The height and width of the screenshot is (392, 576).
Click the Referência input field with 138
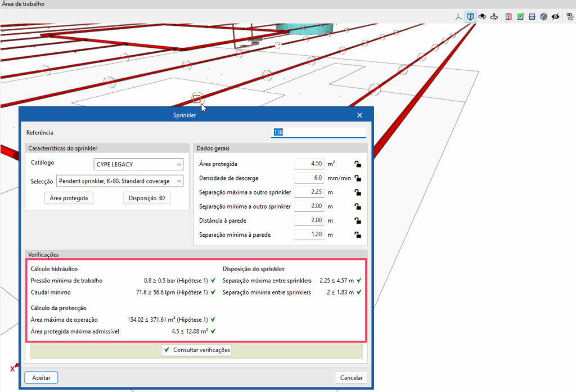pos(318,132)
